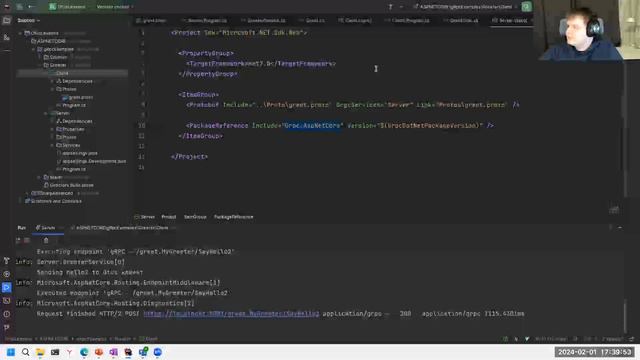Switch to Client.csproj editor tab
This screenshot has height=360, width=640.
pyautogui.click(x=354, y=20)
